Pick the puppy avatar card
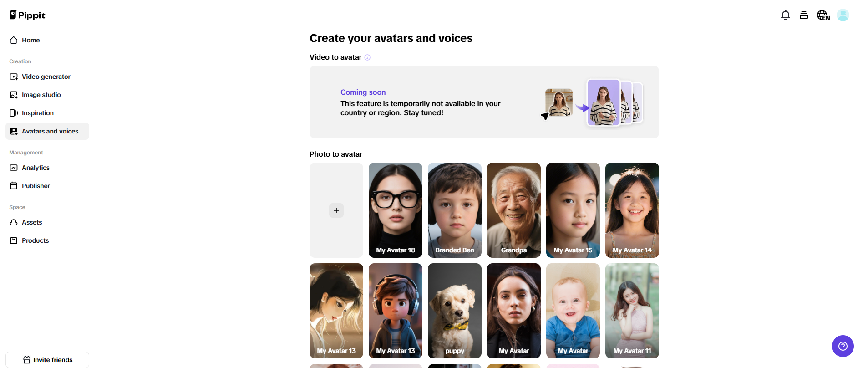Viewport: 868px width, 368px height. (454, 311)
